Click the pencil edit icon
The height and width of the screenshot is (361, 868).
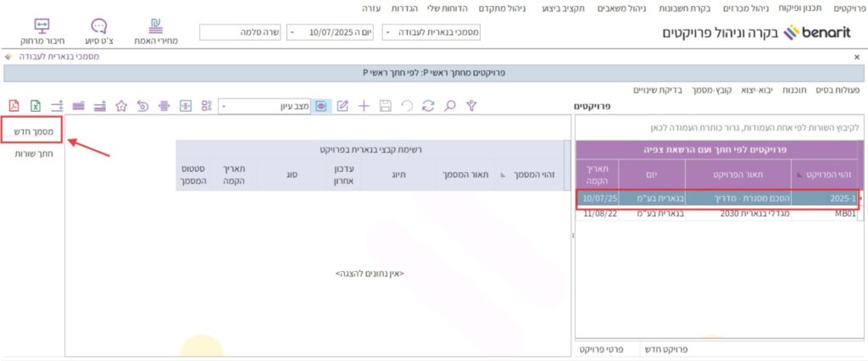click(342, 105)
